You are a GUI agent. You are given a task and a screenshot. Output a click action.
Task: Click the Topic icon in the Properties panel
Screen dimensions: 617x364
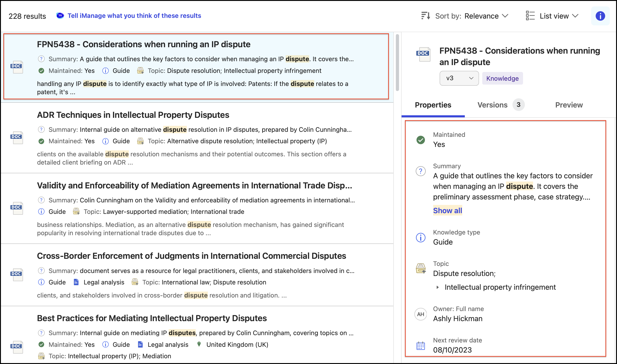(421, 268)
